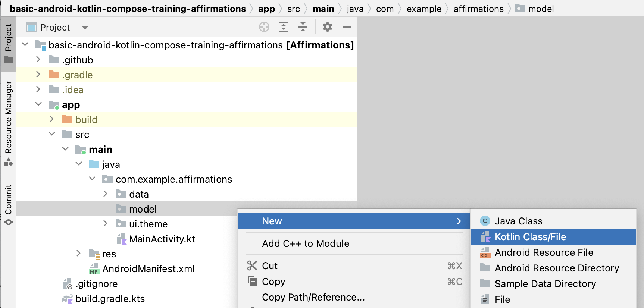
Task: Choose Android Resource File option
Action: point(544,252)
